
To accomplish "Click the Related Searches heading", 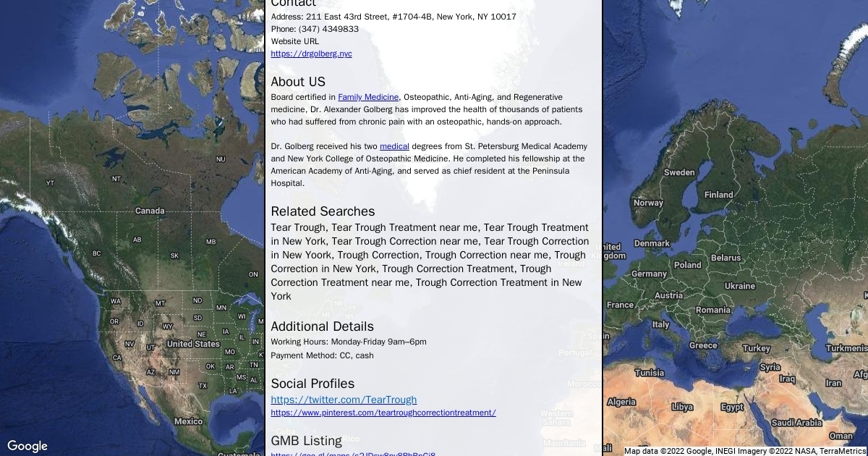I will tap(323, 211).
